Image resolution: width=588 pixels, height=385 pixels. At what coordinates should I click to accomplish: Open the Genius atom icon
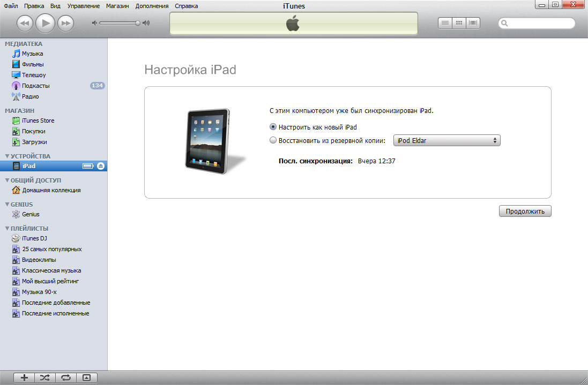pos(16,214)
